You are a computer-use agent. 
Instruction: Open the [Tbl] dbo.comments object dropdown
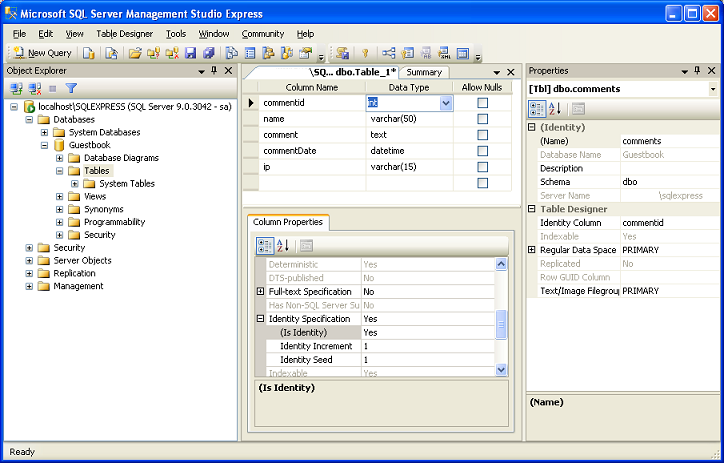point(713,89)
